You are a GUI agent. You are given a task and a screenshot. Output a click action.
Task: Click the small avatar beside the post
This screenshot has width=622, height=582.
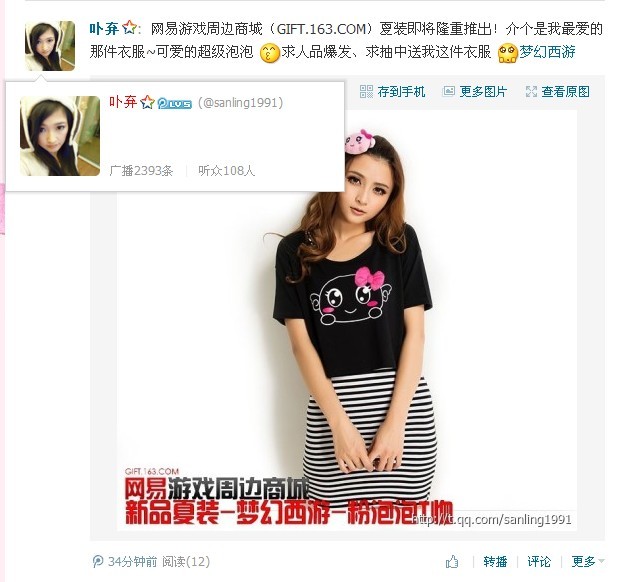tap(50, 46)
